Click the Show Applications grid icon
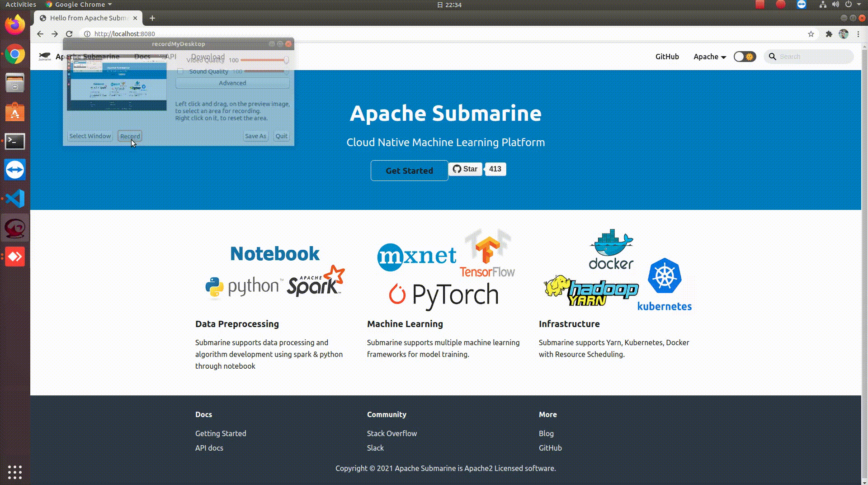 click(x=15, y=472)
